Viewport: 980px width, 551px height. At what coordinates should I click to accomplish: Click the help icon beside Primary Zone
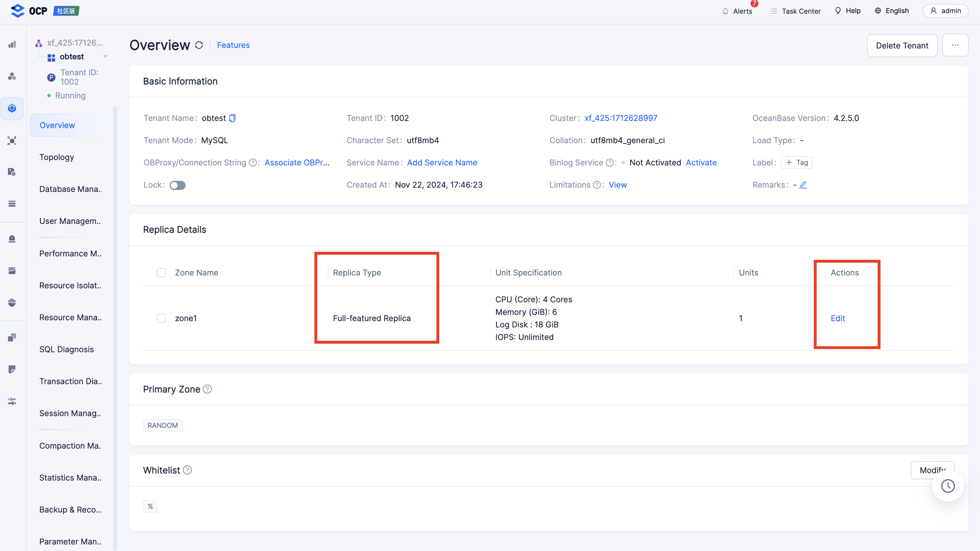pyautogui.click(x=207, y=389)
